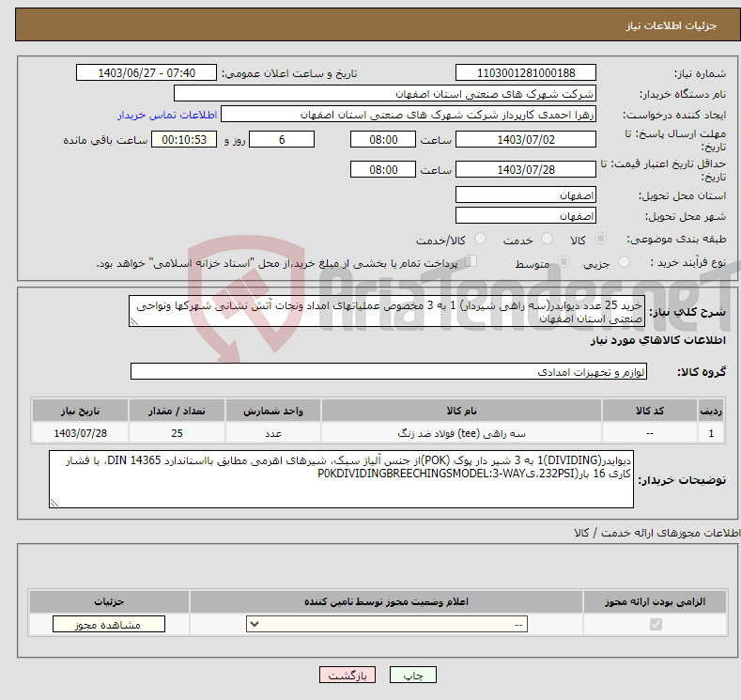Click the تعداد / مقدار column header
This screenshot has width=741, height=700.
(177, 411)
